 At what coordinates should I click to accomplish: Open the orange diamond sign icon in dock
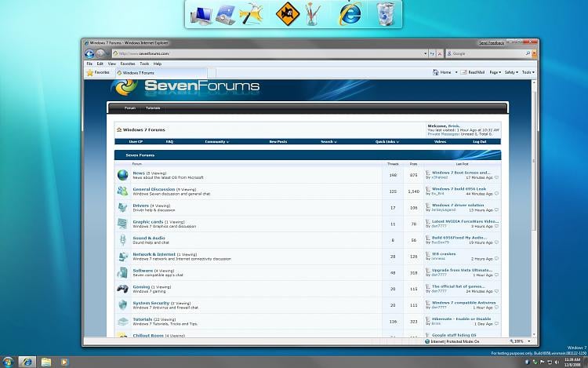287,14
